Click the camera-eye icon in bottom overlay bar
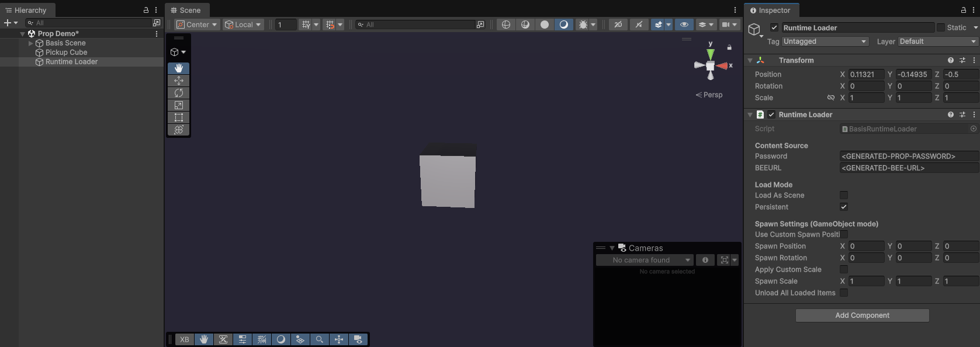Screen dimensions: 980x347 (x=358, y=339)
